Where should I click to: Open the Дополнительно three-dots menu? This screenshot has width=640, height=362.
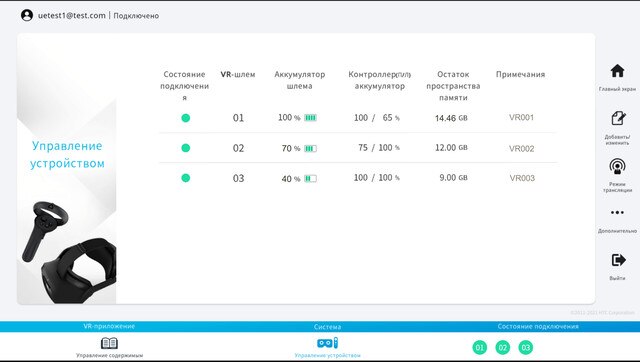point(617,213)
